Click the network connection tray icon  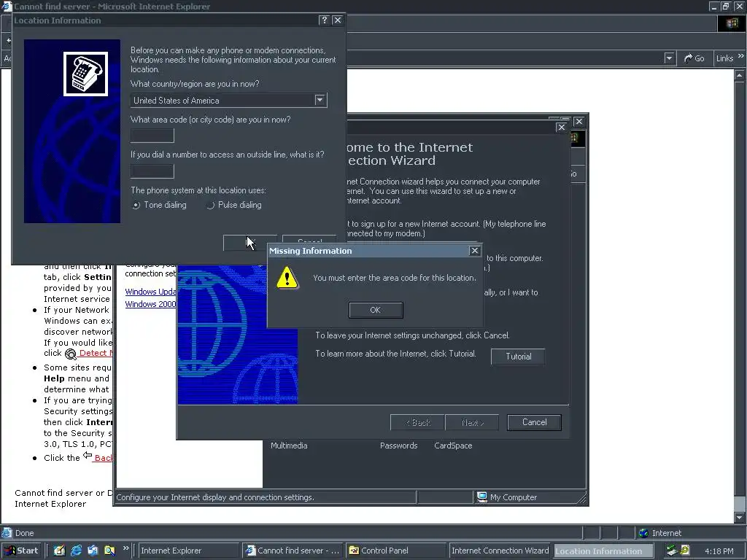(x=672, y=551)
